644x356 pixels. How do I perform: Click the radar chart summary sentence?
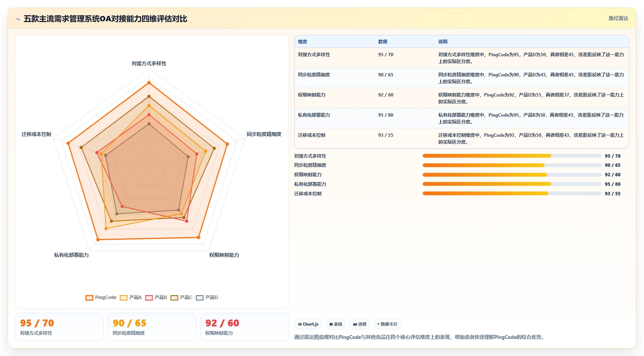[420, 337]
